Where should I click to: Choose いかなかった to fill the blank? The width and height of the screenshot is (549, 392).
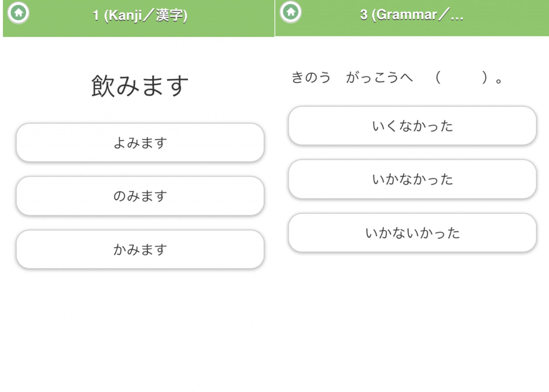click(x=412, y=179)
